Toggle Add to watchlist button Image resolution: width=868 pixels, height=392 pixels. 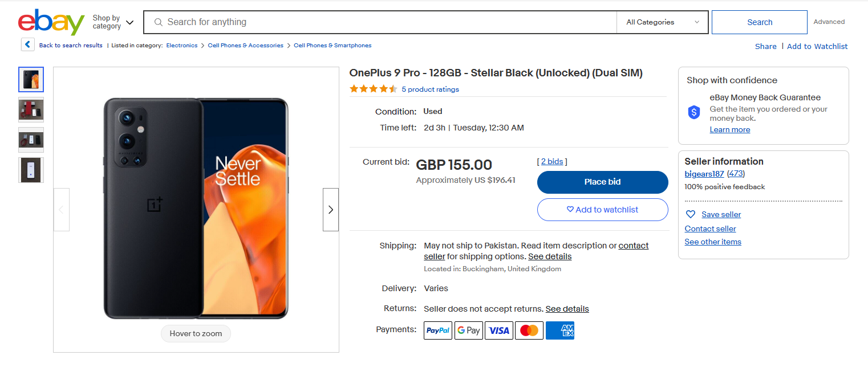pos(602,210)
